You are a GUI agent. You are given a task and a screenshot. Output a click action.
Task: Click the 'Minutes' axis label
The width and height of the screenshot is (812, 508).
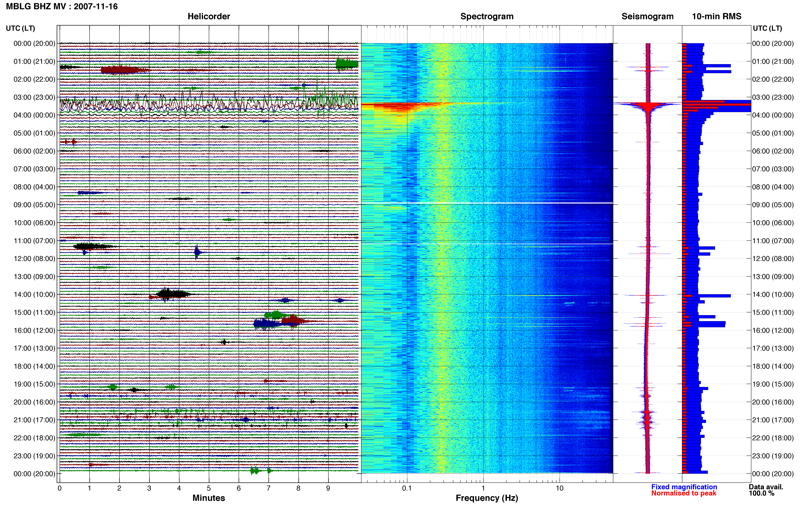pyautogui.click(x=209, y=498)
